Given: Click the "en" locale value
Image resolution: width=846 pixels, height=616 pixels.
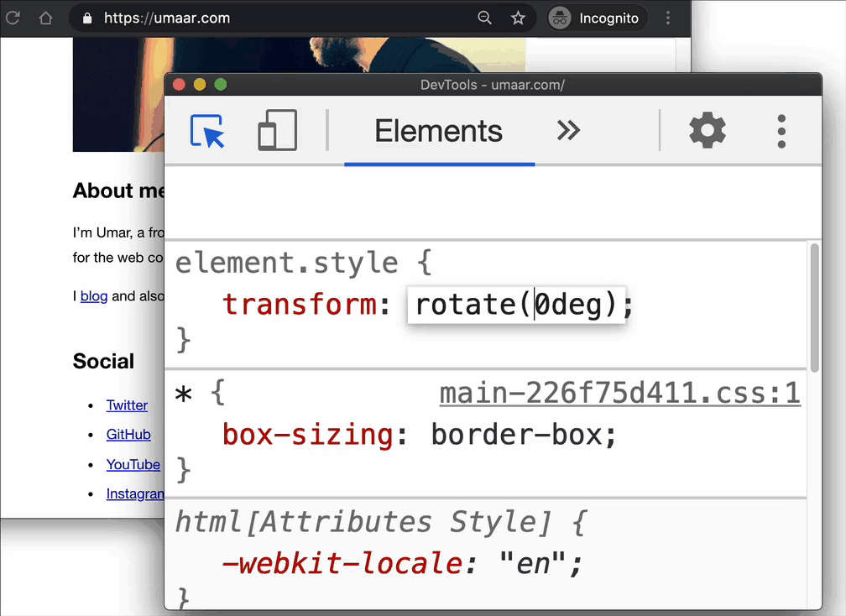Looking at the screenshot, I should point(532,564).
